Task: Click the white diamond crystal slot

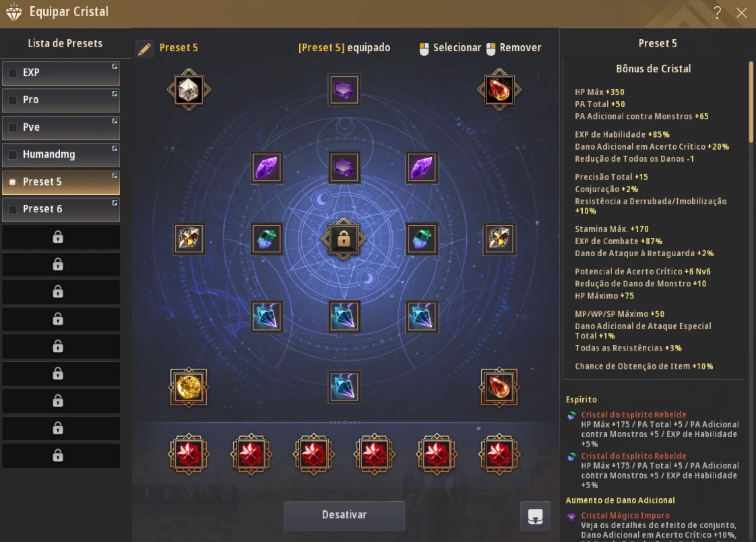Action: click(x=189, y=90)
